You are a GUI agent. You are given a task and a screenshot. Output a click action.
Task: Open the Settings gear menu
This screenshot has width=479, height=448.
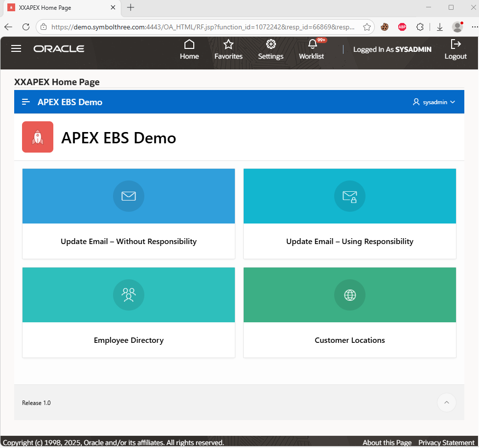pyautogui.click(x=271, y=49)
